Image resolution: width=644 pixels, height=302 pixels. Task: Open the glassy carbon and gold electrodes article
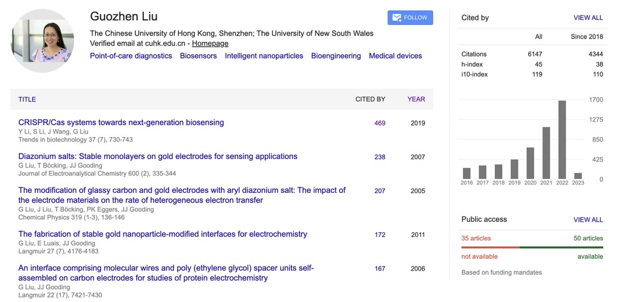pos(182,195)
